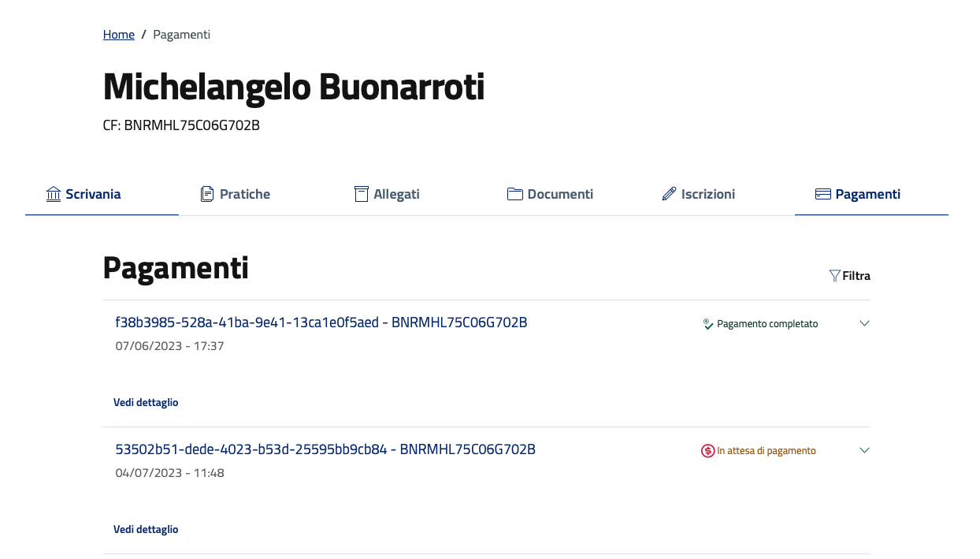Screen dimensions: 980x559
Task: Open payment 53502b51-dede-4023 title link
Action: 325,449
